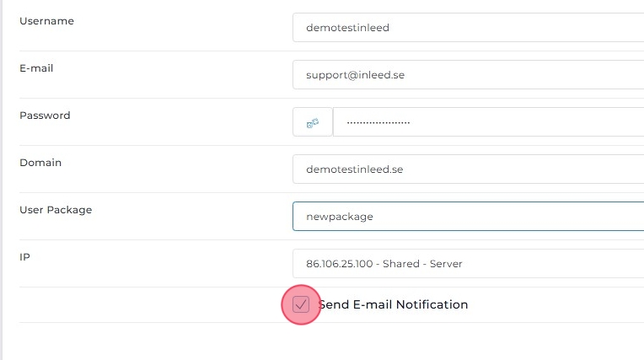Viewport: 644px width, 360px height.
Task: Click the Password field label
Action: (45, 116)
